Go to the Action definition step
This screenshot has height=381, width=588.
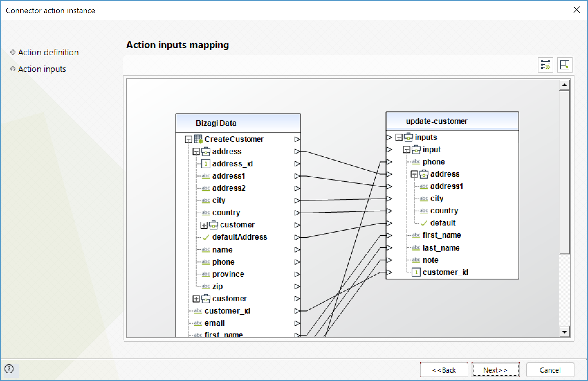[x=48, y=52]
